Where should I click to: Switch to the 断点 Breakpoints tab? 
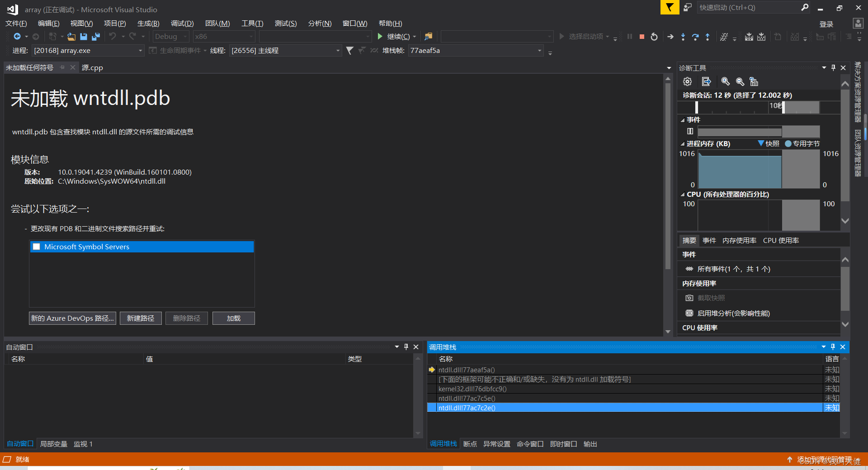(470, 444)
